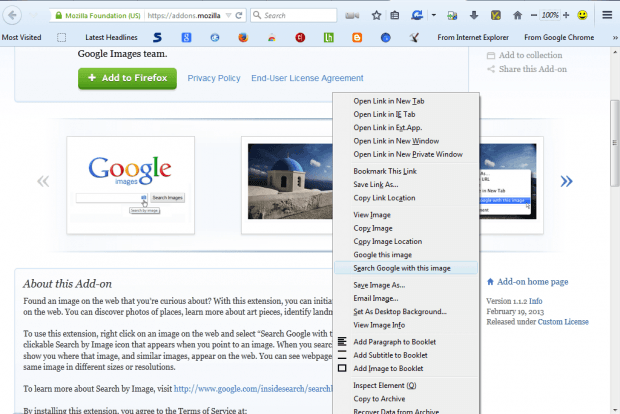
Task: Click the pen nib bookmark icon
Action: 414,38
